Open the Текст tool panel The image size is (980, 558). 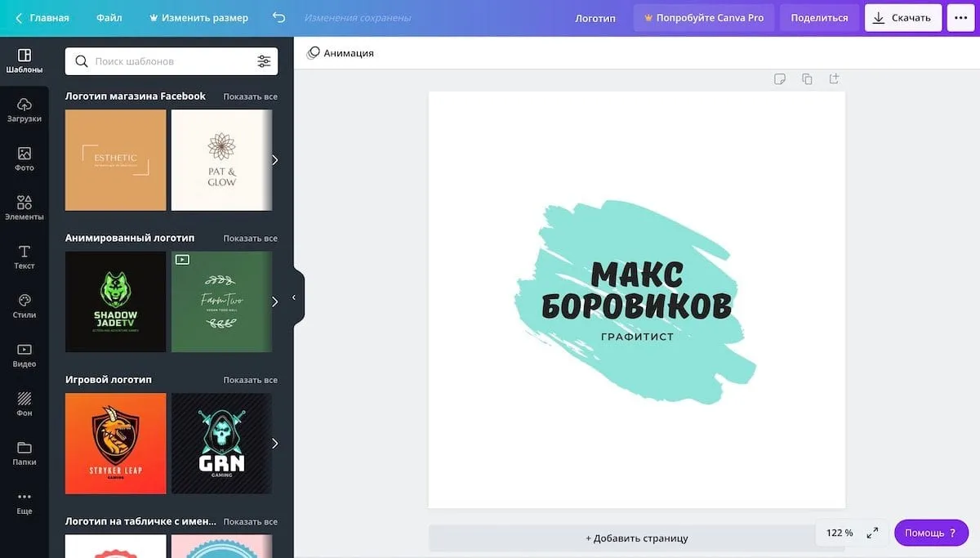click(24, 257)
